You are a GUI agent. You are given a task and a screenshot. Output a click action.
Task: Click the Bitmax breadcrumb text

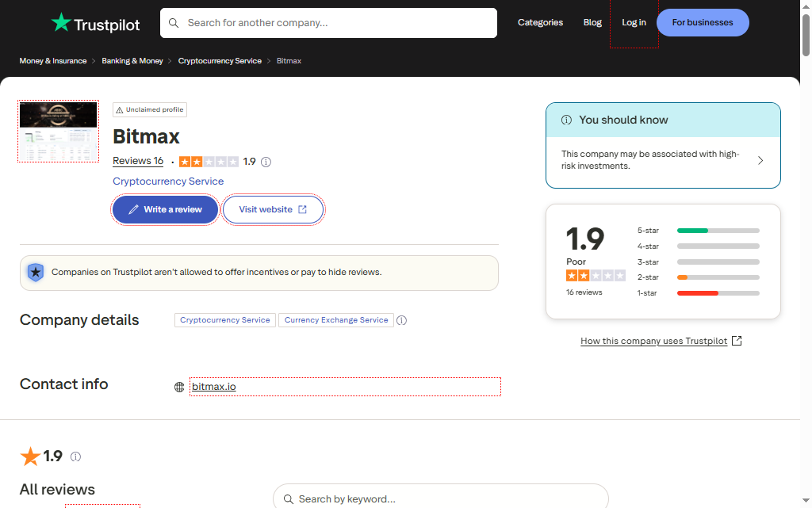click(x=289, y=60)
